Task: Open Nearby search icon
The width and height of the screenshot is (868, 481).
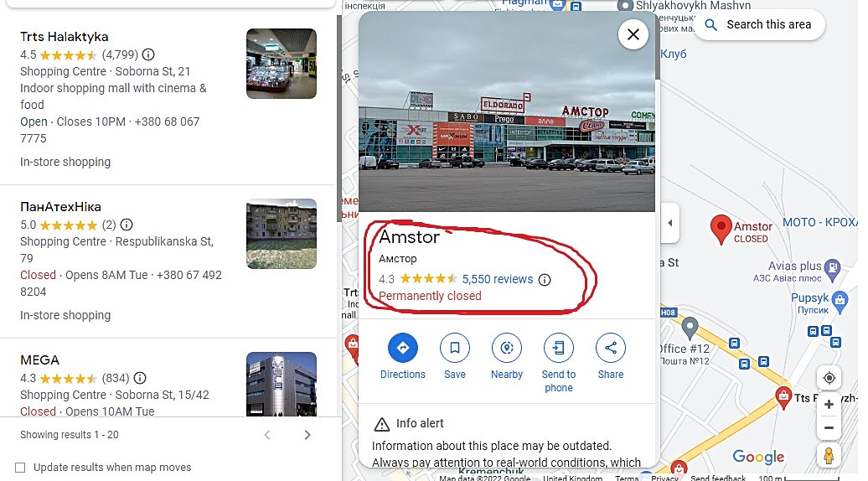Action: [x=507, y=348]
